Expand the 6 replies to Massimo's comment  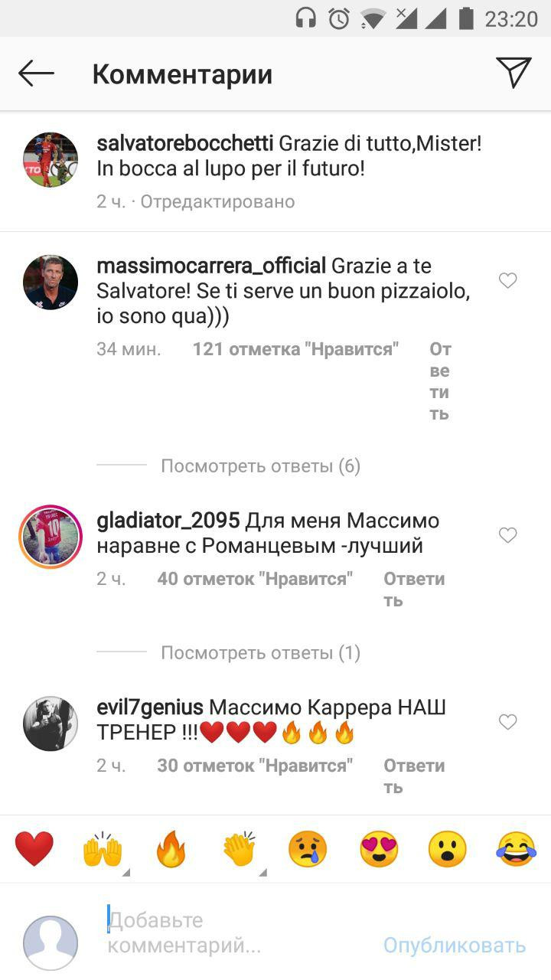click(260, 466)
